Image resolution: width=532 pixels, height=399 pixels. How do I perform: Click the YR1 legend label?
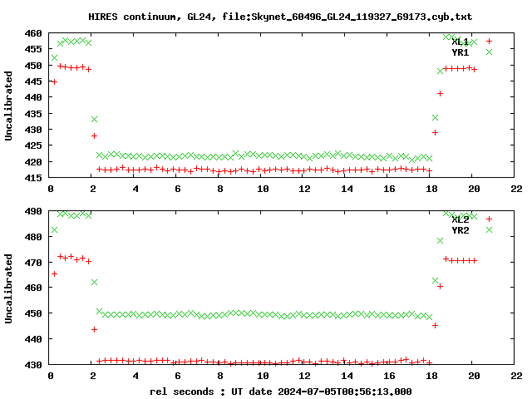click(460, 52)
